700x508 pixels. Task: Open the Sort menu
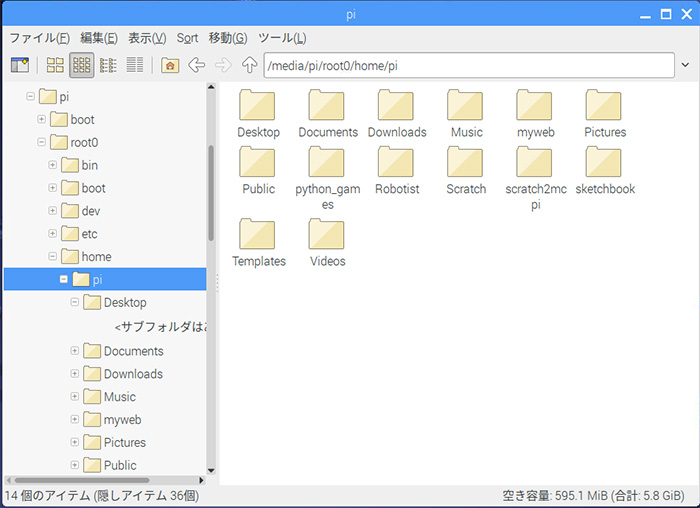click(187, 38)
